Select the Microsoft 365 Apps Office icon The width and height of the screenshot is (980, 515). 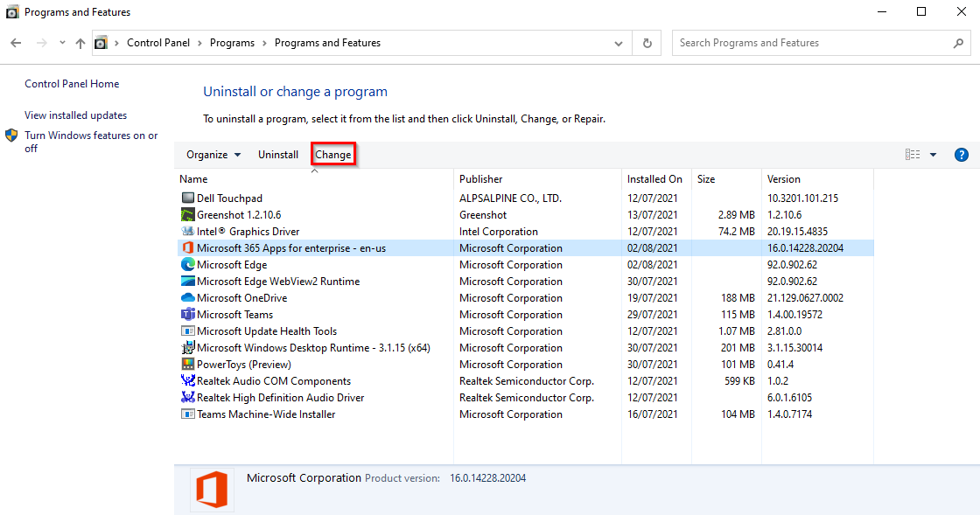tap(187, 247)
